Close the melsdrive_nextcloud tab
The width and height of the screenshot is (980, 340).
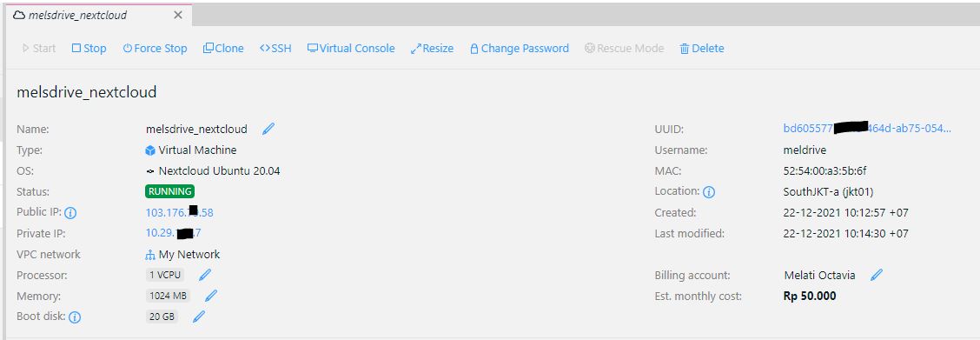tap(178, 15)
